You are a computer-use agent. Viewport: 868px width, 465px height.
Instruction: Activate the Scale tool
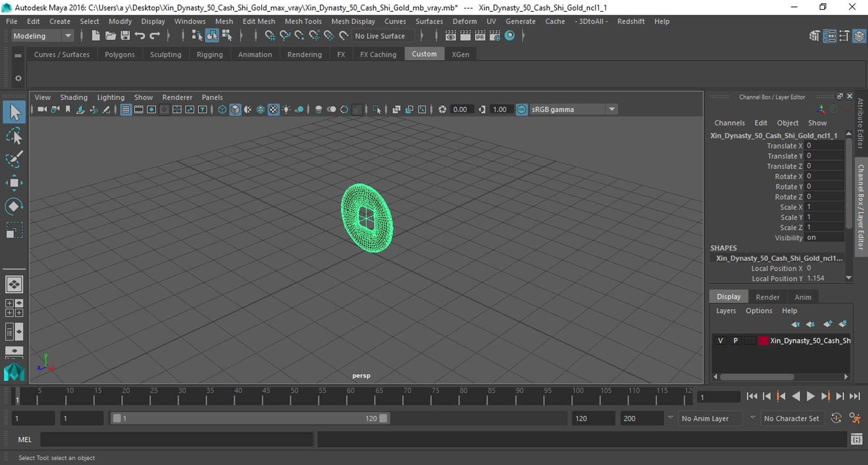tap(14, 230)
